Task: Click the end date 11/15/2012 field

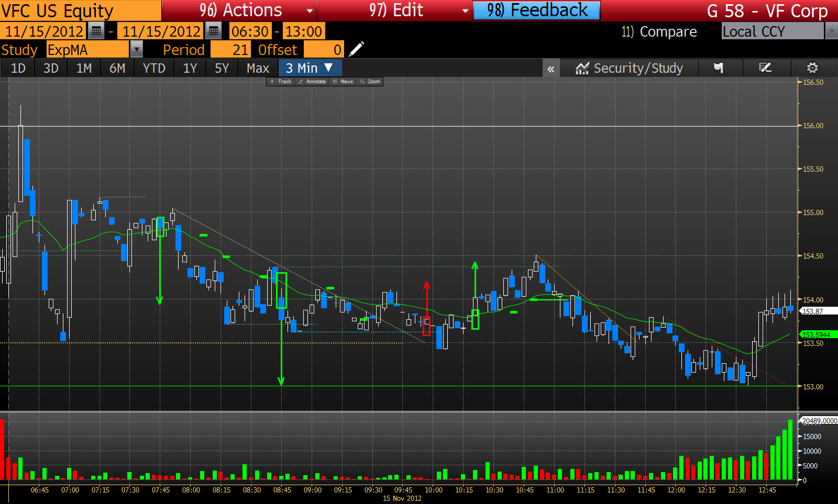Action: click(x=161, y=31)
